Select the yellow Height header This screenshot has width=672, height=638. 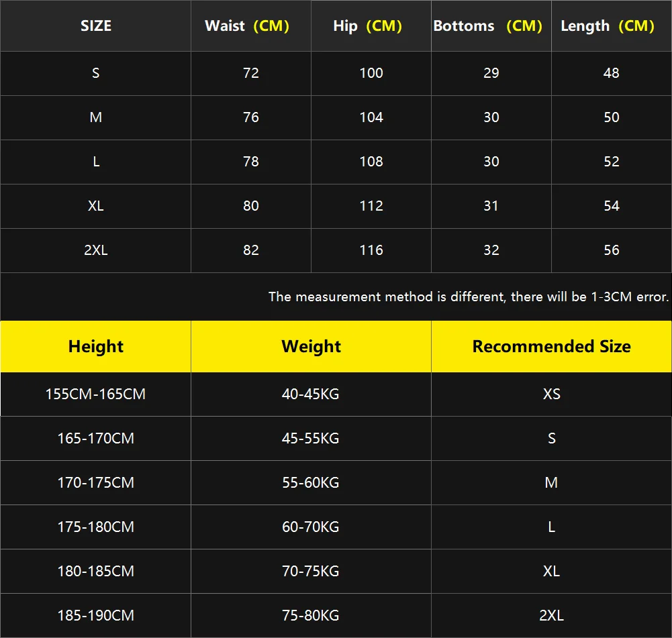point(96,346)
